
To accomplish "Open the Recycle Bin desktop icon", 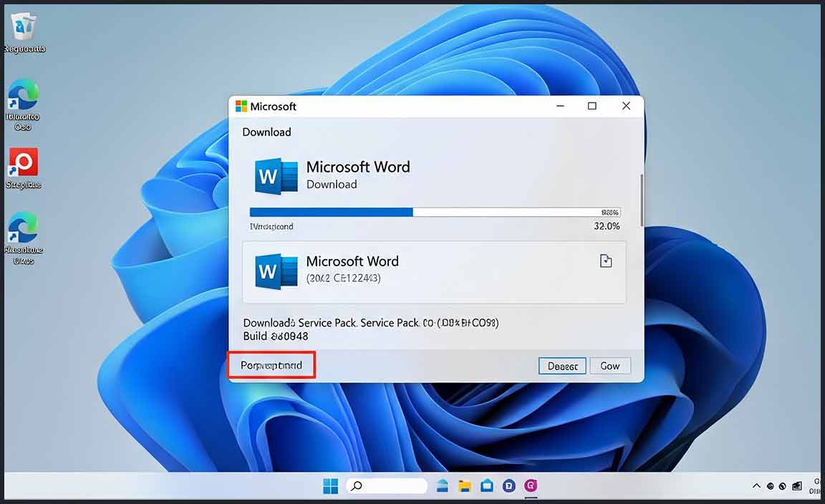I will (24, 29).
